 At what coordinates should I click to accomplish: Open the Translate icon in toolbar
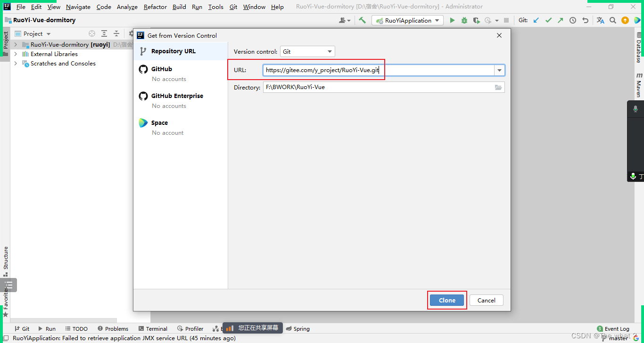(x=600, y=20)
